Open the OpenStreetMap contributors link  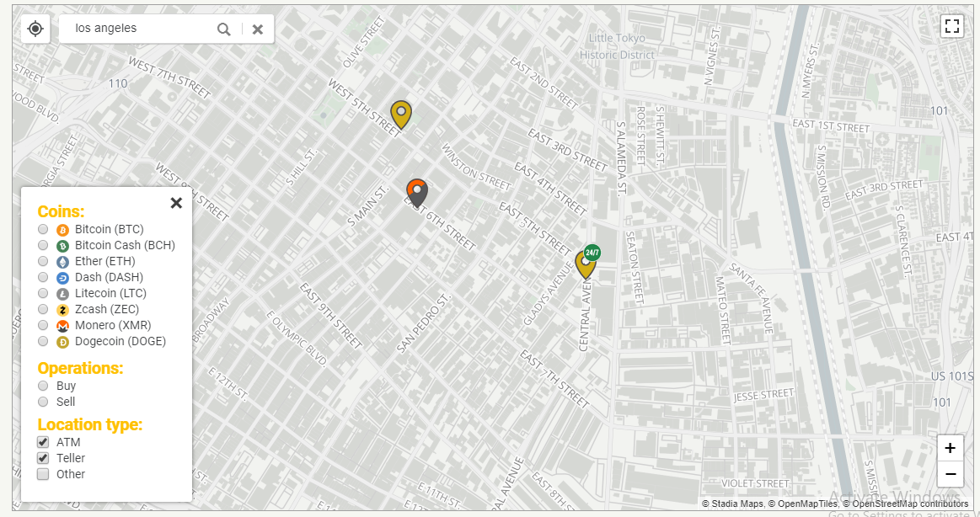[906, 504]
